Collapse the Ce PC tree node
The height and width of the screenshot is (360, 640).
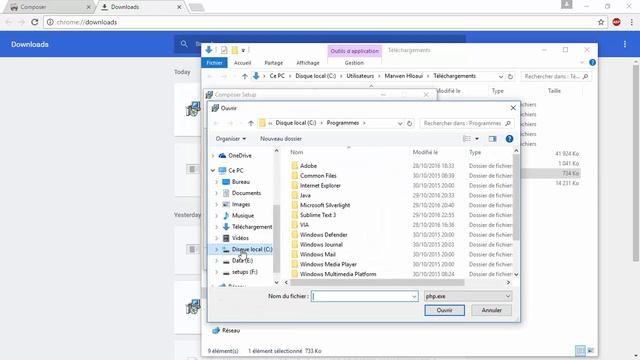213,170
